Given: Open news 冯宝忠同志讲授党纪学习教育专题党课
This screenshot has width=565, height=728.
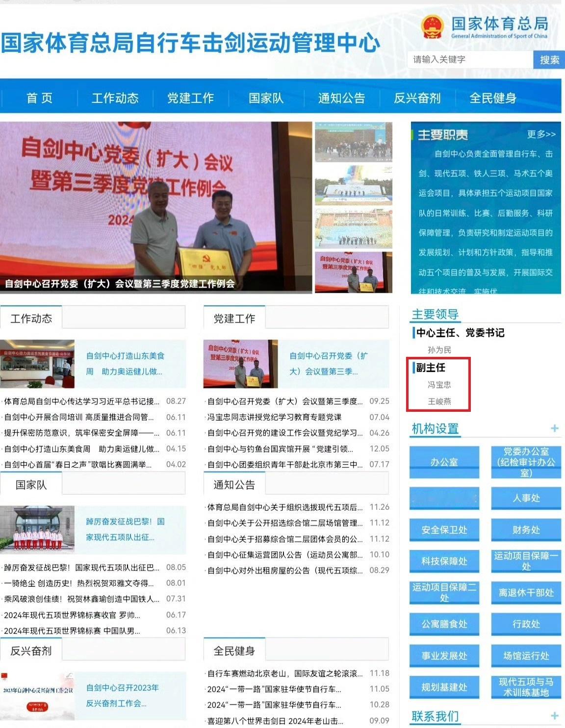Looking at the screenshot, I should (x=275, y=417).
